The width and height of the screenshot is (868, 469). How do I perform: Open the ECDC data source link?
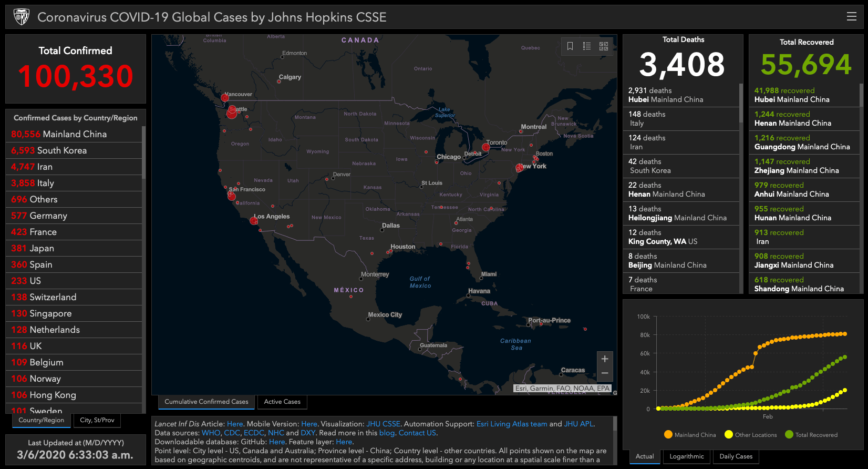pos(254,433)
